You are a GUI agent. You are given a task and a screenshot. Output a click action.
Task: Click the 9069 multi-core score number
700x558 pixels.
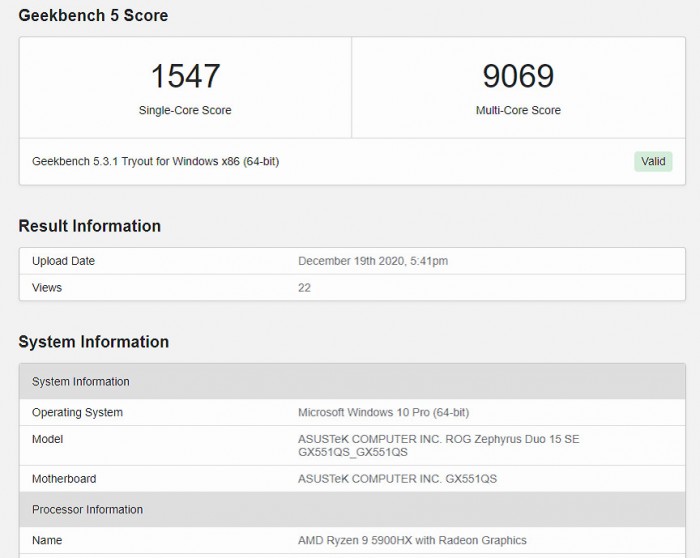pos(517,76)
